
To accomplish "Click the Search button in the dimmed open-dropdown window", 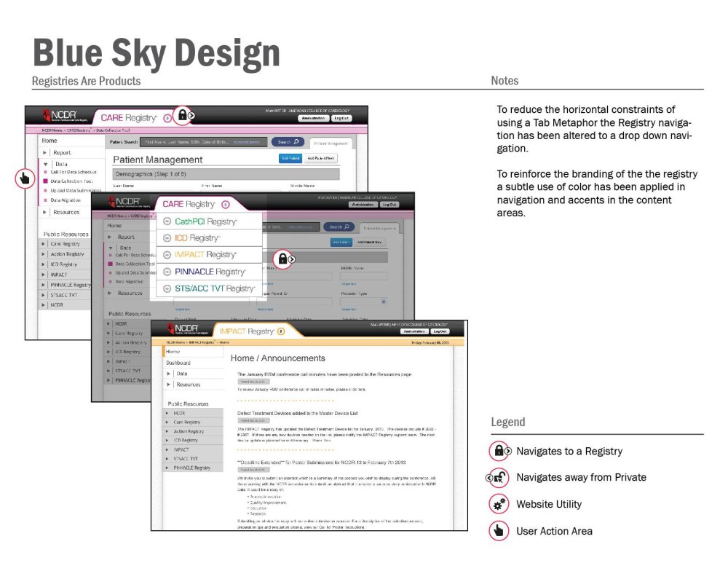I will coord(339,227).
